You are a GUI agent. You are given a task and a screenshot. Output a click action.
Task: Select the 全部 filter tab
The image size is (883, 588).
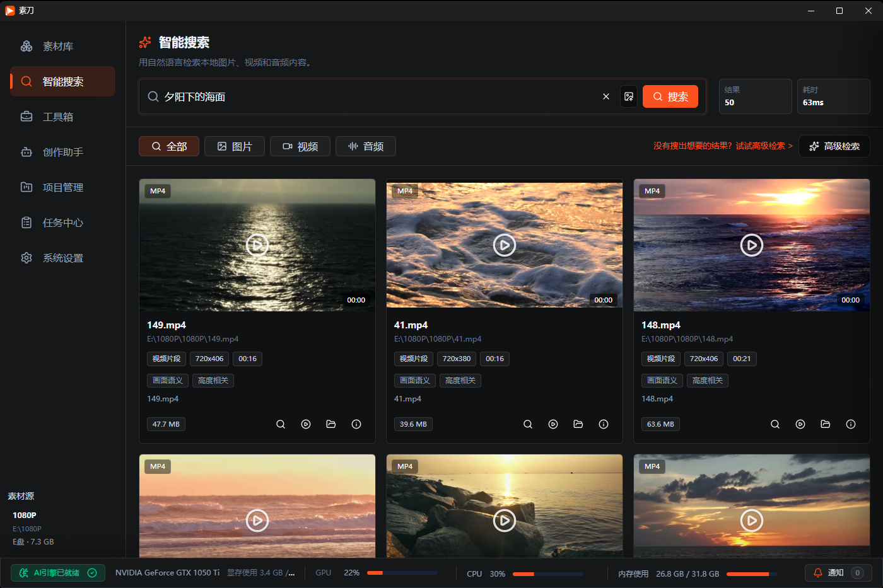click(169, 146)
